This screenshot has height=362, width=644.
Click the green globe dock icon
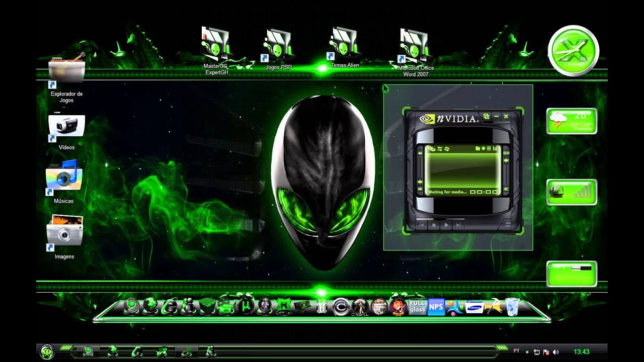[150, 306]
